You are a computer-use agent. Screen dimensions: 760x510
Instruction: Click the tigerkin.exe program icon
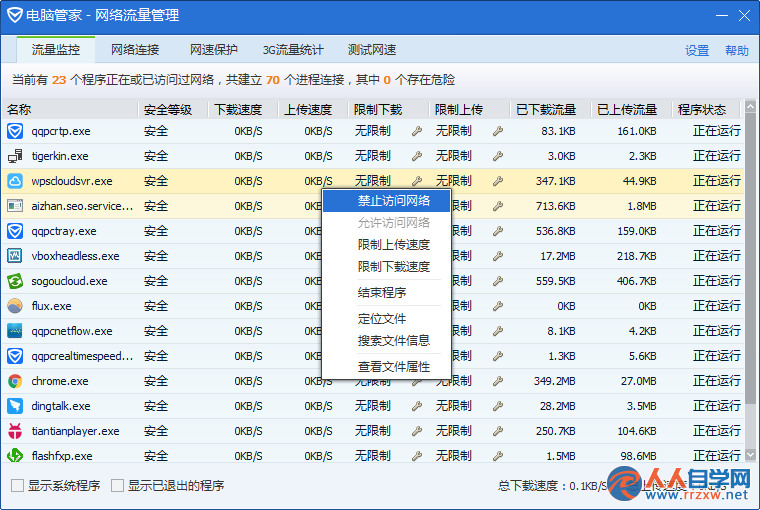pos(15,156)
